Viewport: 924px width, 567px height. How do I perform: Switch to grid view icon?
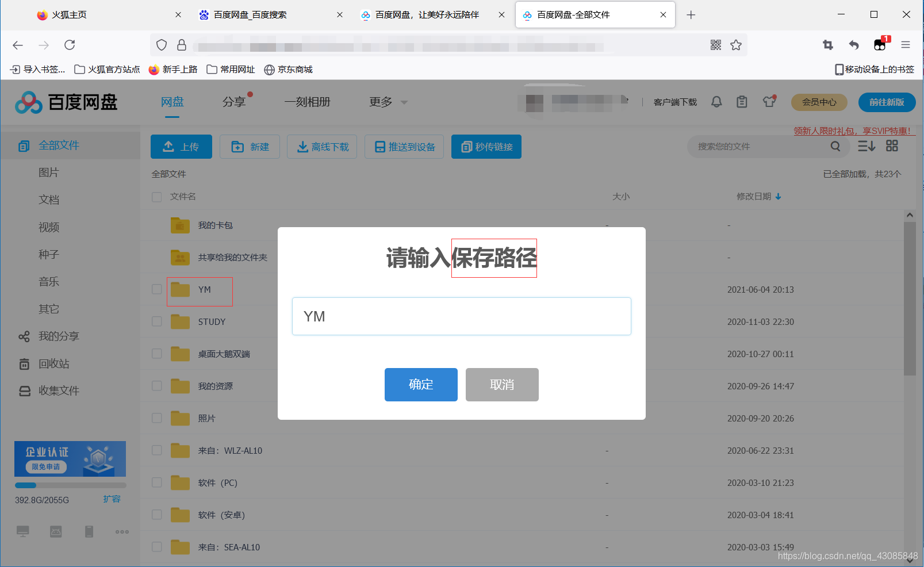click(x=892, y=146)
